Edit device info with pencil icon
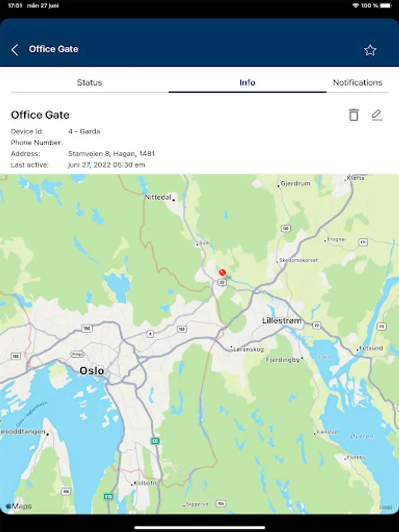Image resolution: width=399 pixels, height=532 pixels. tap(377, 115)
